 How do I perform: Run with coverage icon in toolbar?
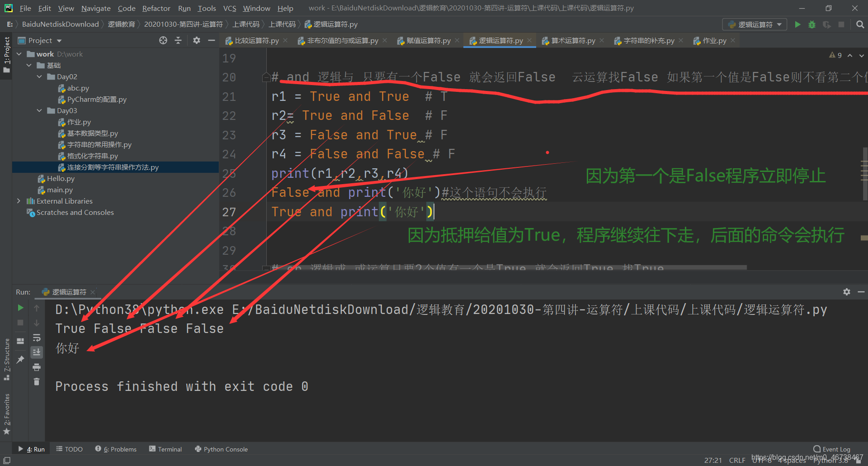coord(826,24)
